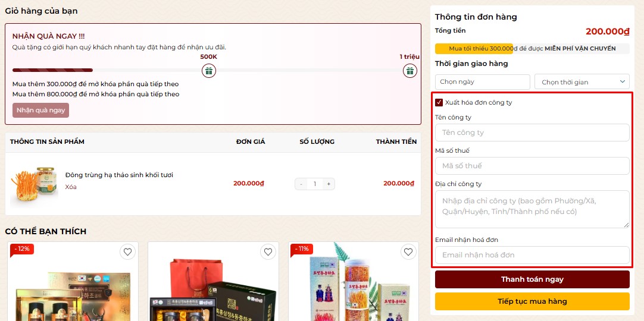Increase quantity with the plus button

[329, 184]
